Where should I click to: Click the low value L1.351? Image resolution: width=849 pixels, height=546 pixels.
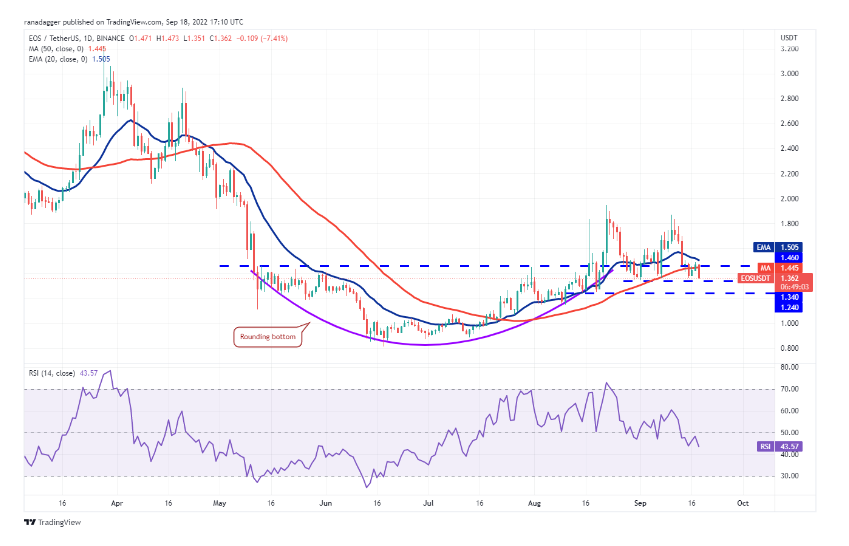(194, 38)
